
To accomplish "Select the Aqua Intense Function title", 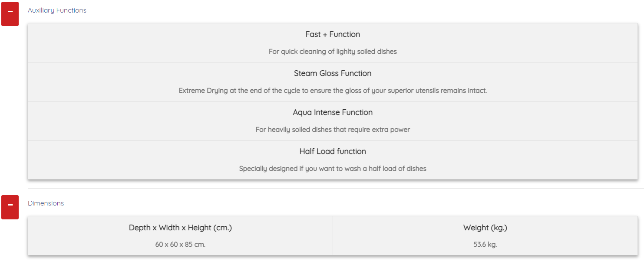I will pos(333,112).
